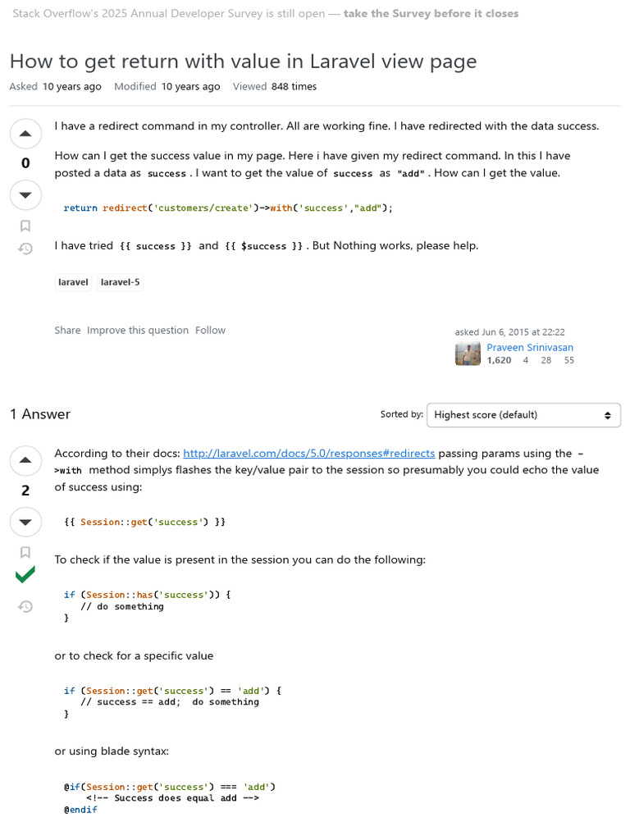Downvote the accepted answer

tap(25, 522)
